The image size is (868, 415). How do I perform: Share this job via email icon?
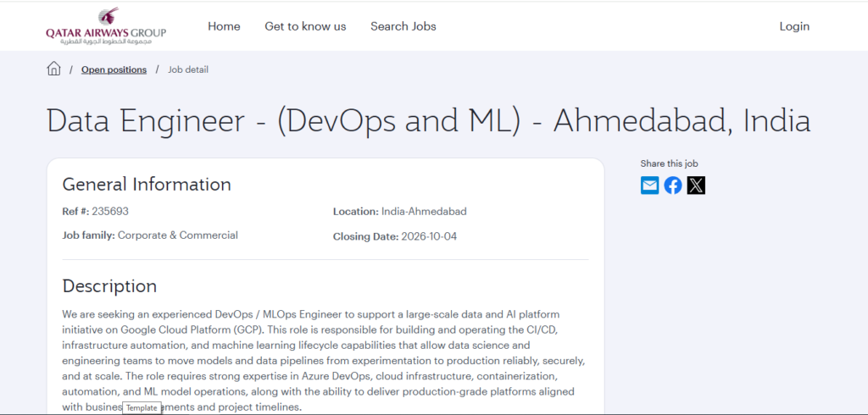click(650, 185)
